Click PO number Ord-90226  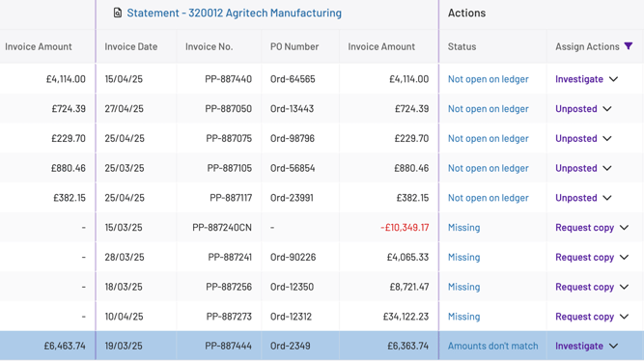coord(294,257)
